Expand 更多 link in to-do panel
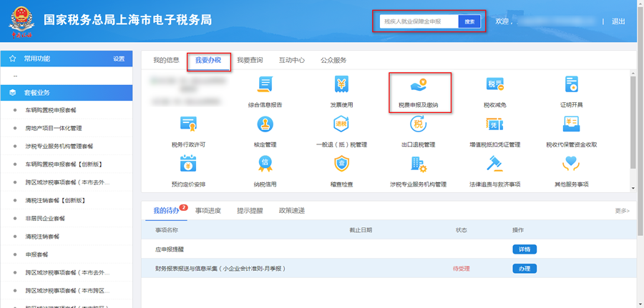Viewport: 644px width, 308px height. 622,211
